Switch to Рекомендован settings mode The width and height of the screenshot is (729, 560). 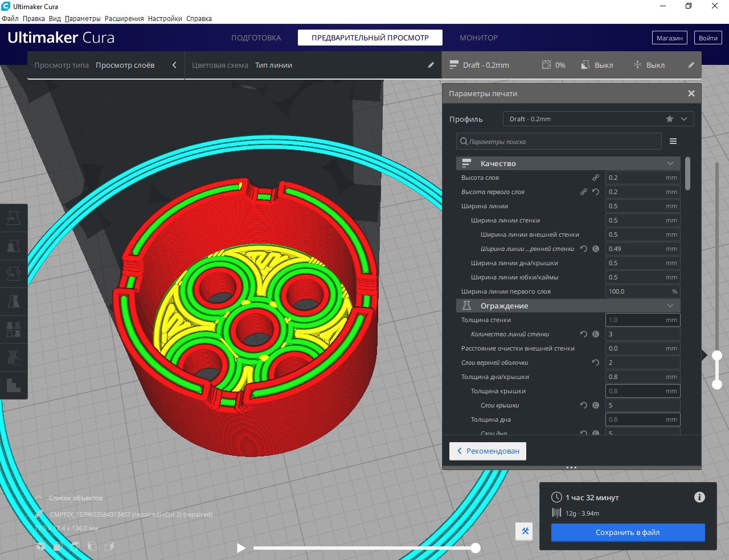pos(488,451)
